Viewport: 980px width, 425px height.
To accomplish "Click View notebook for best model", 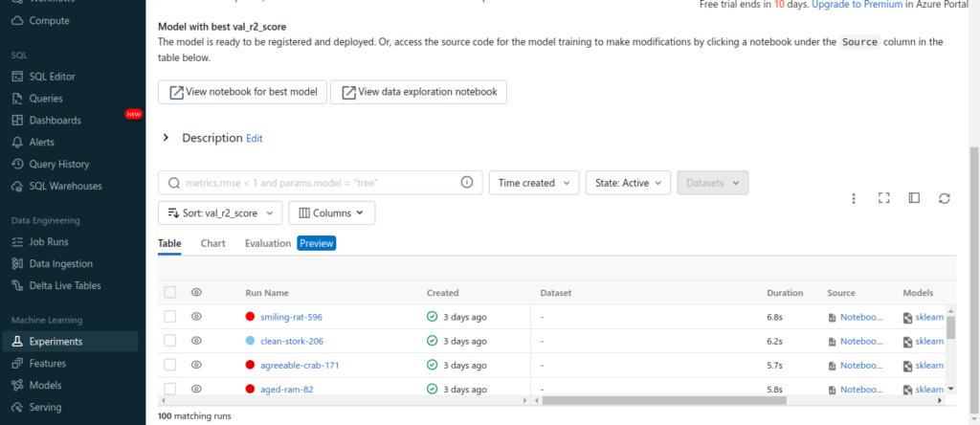I will point(242,92).
